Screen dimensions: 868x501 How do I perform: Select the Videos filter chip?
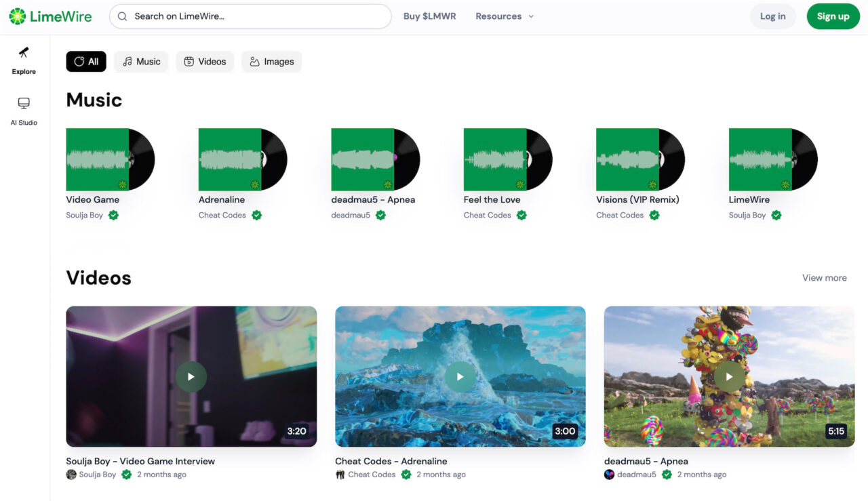coord(204,61)
